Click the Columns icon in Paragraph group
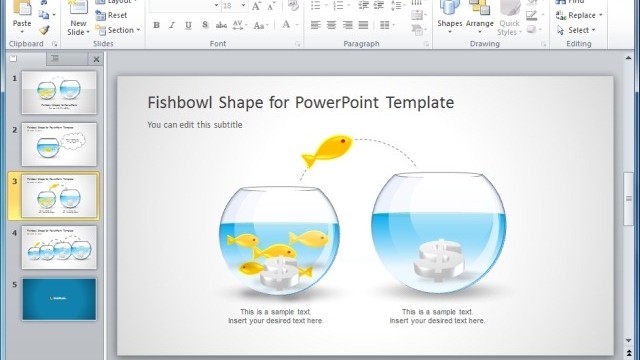The image size is (640, 360). point(384,25)
